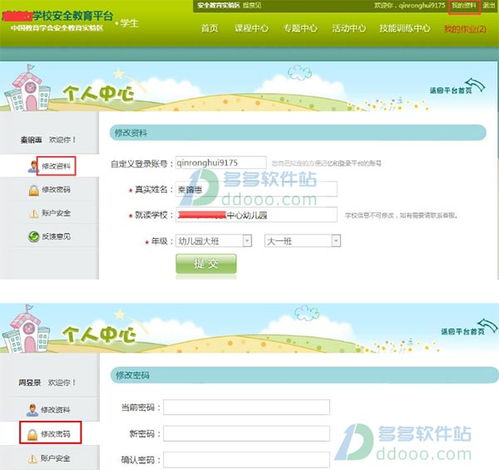The height and width of the screenshot is (470, 499).
Task: Click the green 提交 submit button
Action: coord(206,264)
